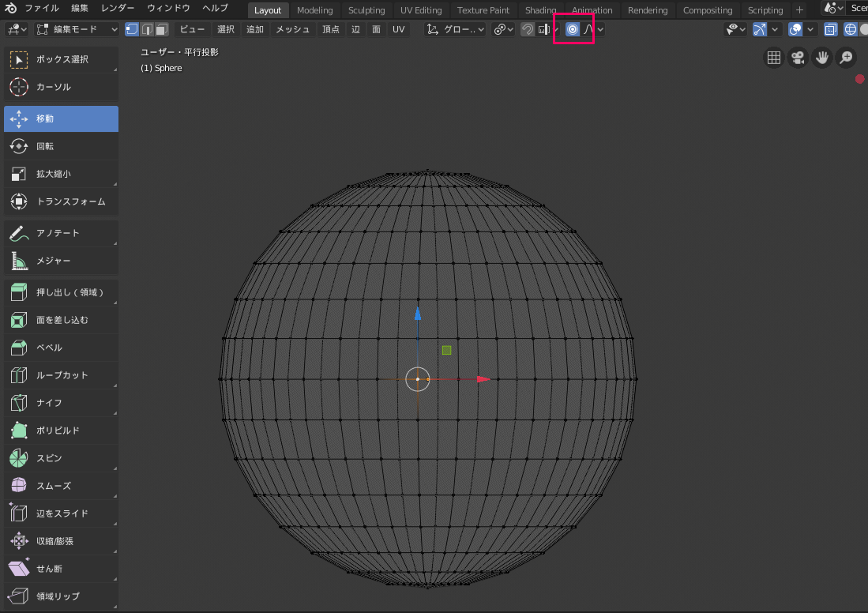Toggle X-ray display mode
Screen dimensions: 868x613
pos(830,29)
